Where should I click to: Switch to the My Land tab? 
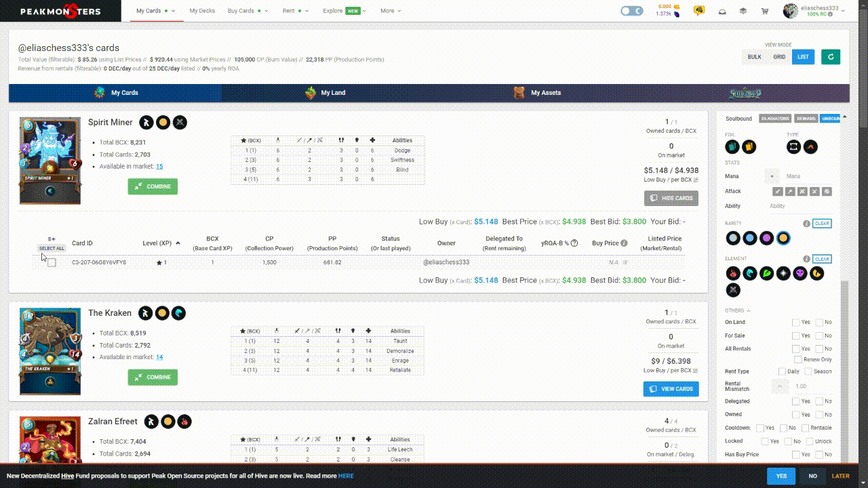(327, 93)
